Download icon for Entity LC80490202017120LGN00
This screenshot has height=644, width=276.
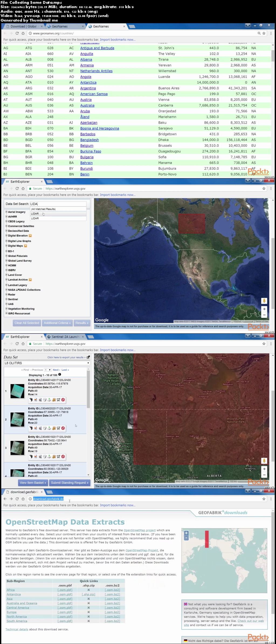49,428
